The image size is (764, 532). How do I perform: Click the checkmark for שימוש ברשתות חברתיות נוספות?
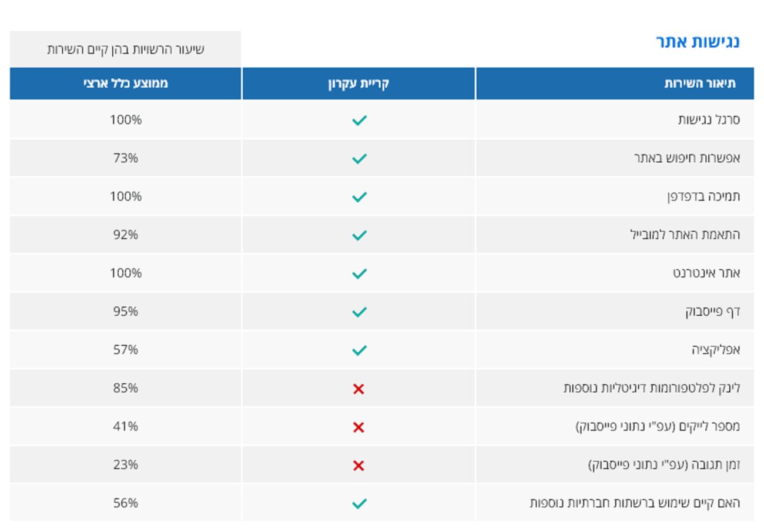click(x=359, y=503)
